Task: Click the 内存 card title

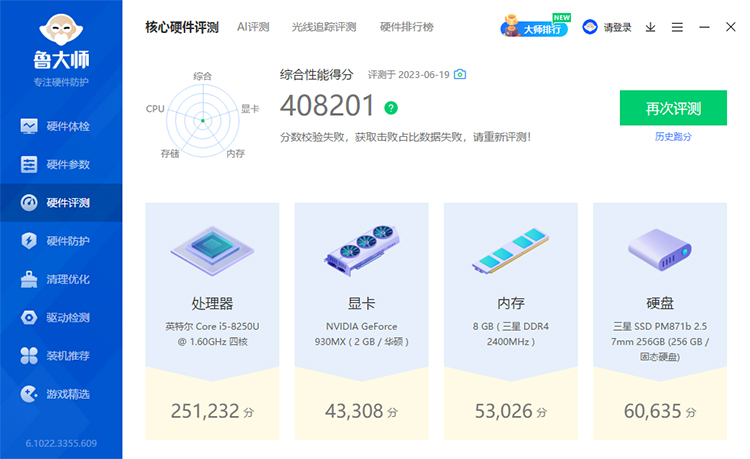Action: pyautogui.click(x=511, y=303)
